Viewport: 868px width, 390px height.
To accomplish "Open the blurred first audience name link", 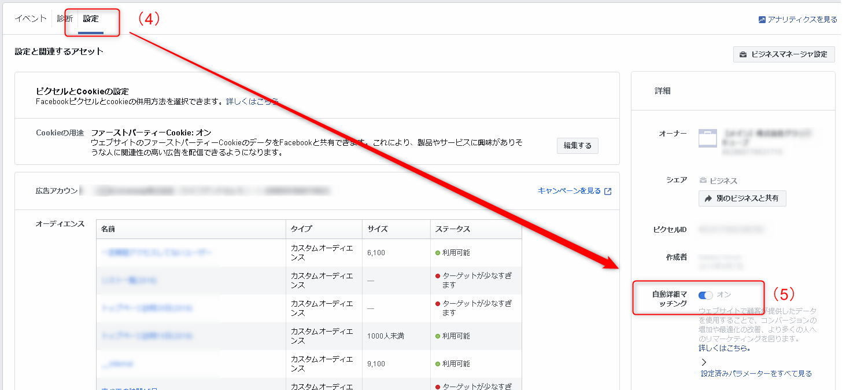I will pos(157,253).
